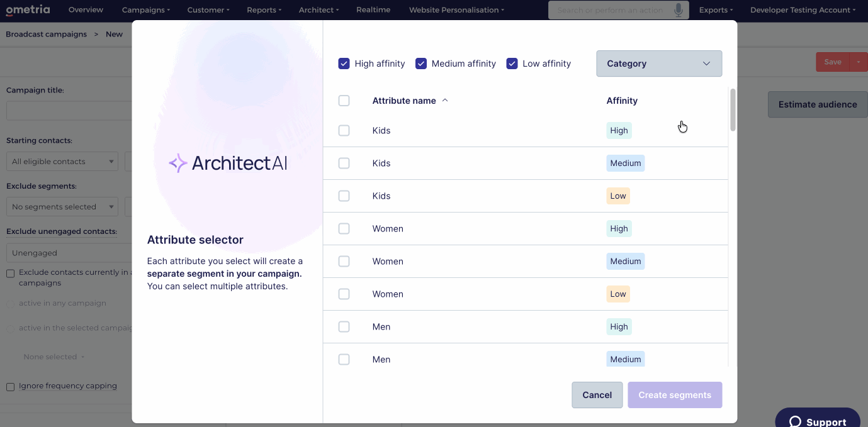Screen dimensions: 868x427
Task: Open the Exports dropdown menu
Action: tap(716, 10)
